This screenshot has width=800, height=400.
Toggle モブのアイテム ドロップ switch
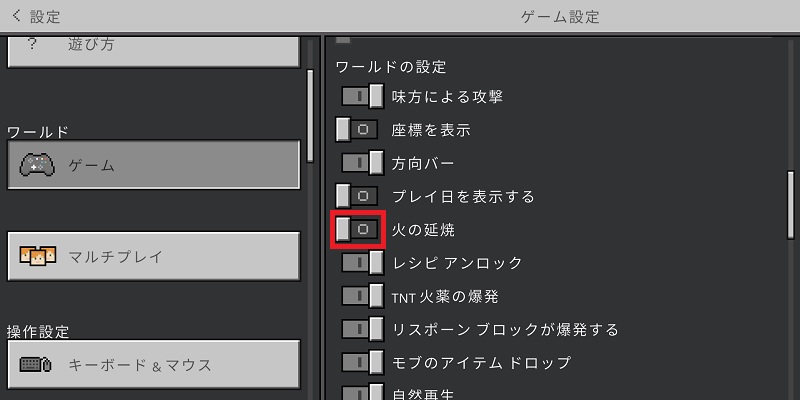coord(362,363)
